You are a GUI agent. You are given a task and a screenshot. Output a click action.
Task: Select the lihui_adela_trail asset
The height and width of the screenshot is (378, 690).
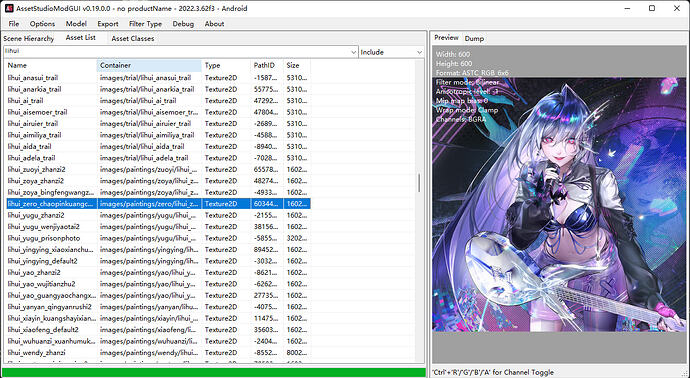(x=158, y=158)
